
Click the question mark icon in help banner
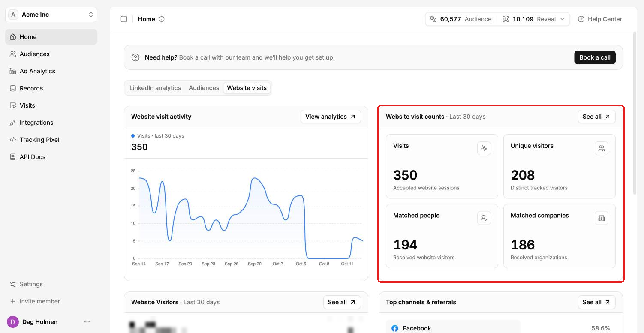click(135, 57)
